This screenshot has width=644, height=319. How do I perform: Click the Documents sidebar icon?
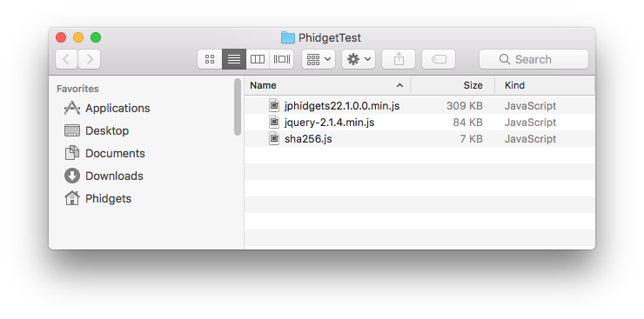[72, 153]
